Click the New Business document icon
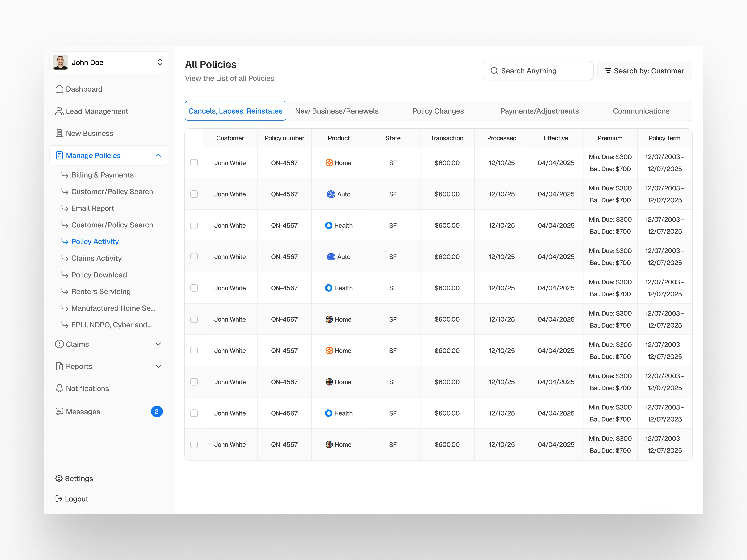Screen dimensions: 747x560 coord(59,133)
